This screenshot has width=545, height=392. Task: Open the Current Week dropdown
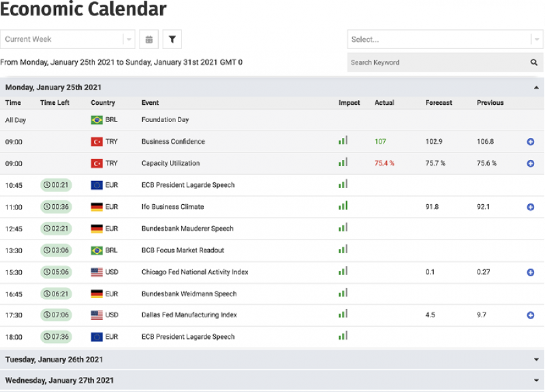67,39
